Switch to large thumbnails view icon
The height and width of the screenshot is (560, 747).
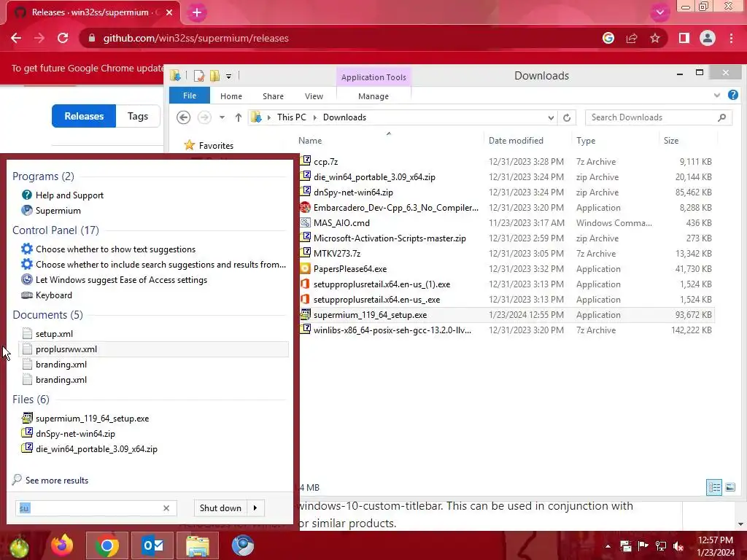coord(729,487)
